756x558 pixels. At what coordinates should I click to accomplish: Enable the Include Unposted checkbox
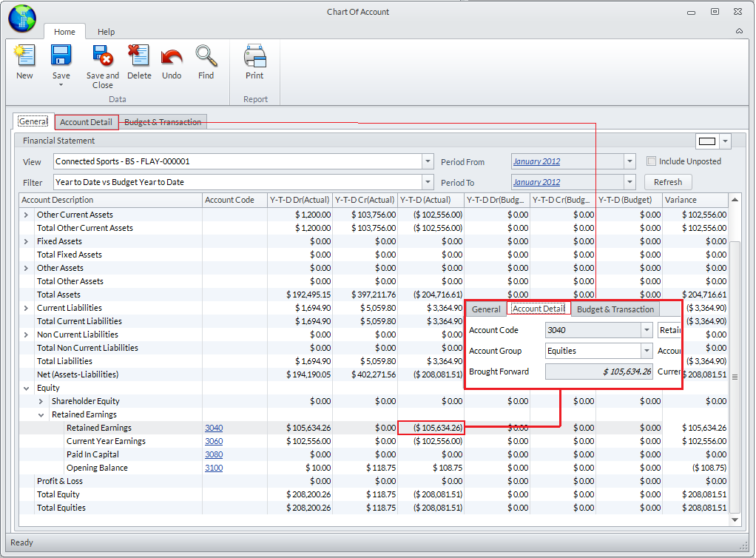652,161
